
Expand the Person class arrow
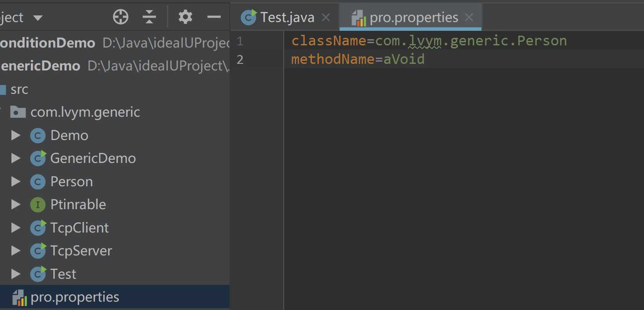(x=16, y=181)
